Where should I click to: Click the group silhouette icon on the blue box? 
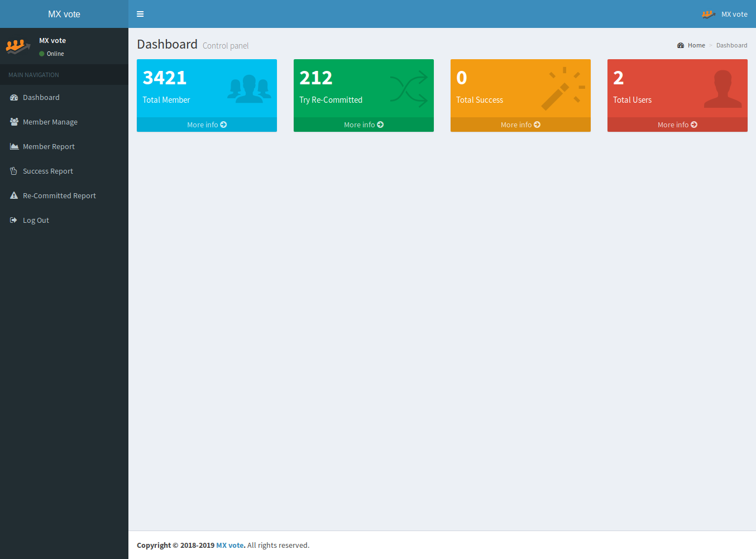[248, 88]
